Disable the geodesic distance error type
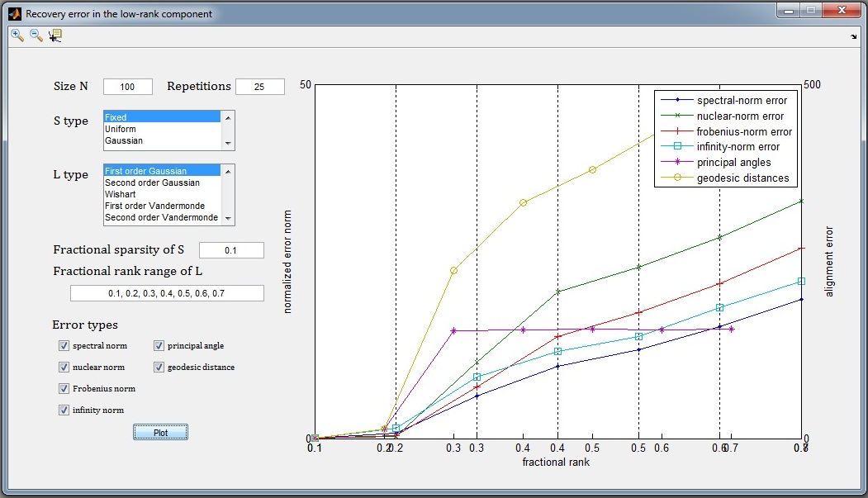The width and height of the screenshot is (868, 498). [x=159, y=368]
